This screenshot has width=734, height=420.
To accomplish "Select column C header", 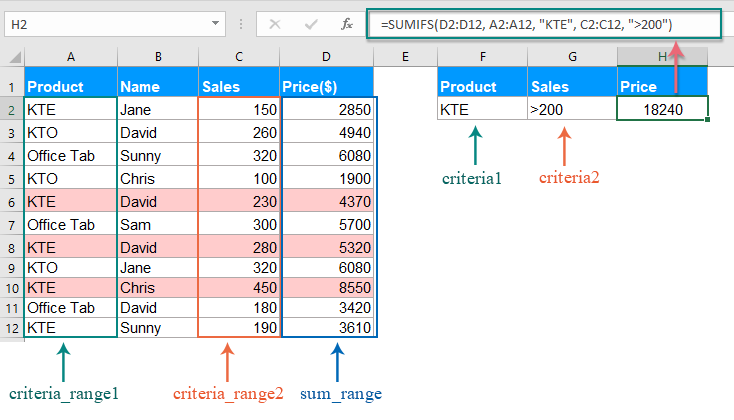I will (239, 57).
